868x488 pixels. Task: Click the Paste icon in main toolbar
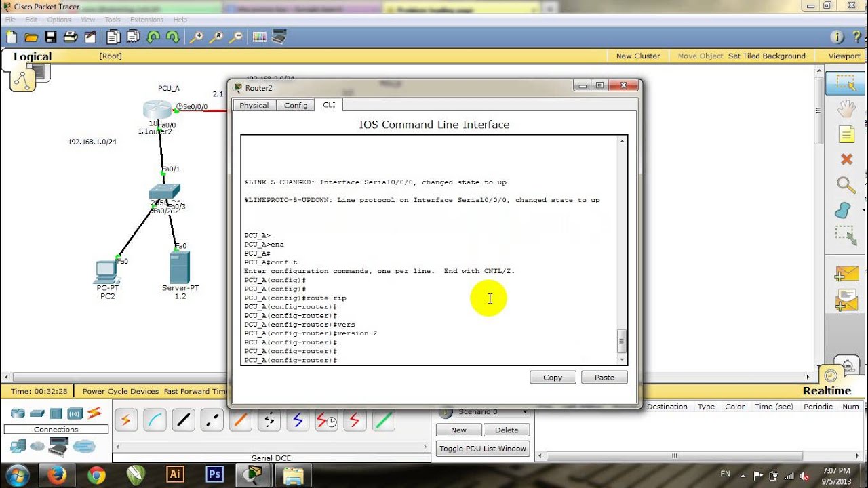click(133, 37)
